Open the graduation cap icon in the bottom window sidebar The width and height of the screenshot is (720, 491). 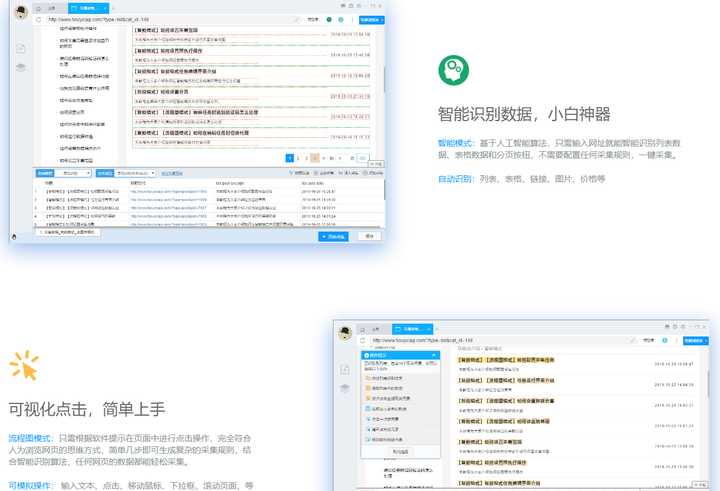coord(344,388)
